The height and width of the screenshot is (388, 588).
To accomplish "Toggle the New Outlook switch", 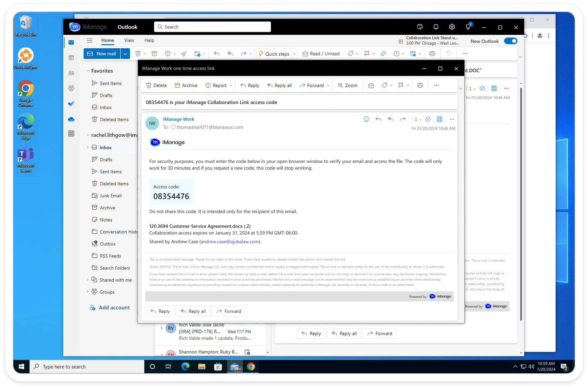I will [510, 41].
